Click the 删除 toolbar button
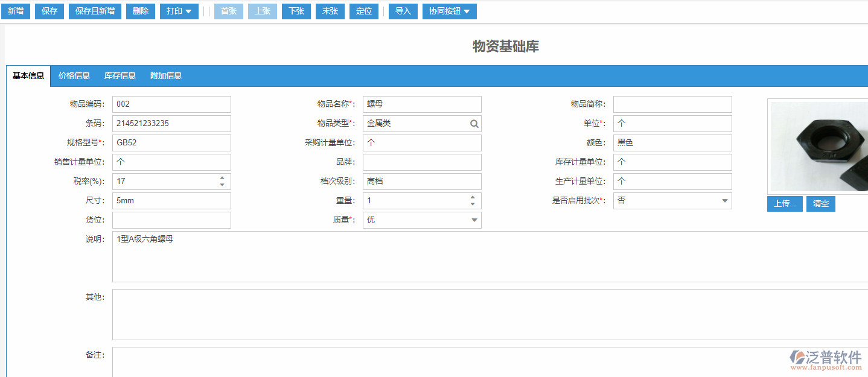This screenshot has height=377, width=868. pyautogui.click(x=140, y=11)
